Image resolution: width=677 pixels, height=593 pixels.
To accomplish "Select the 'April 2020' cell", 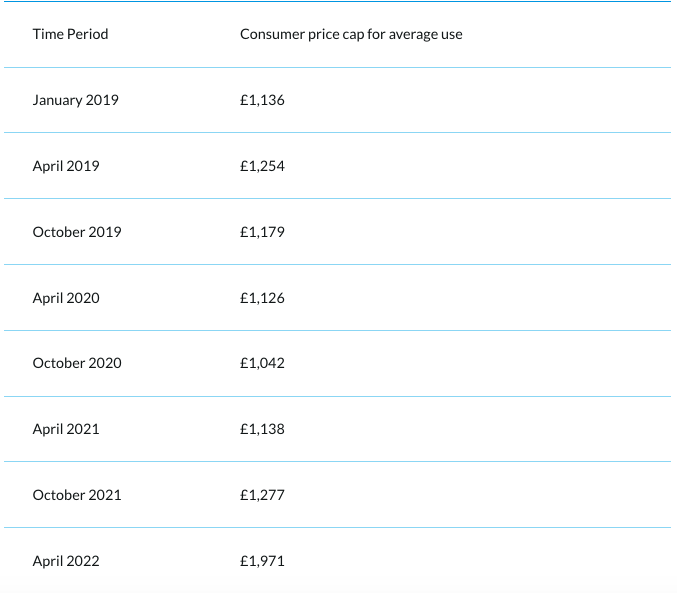I will (x=66, y=298).
